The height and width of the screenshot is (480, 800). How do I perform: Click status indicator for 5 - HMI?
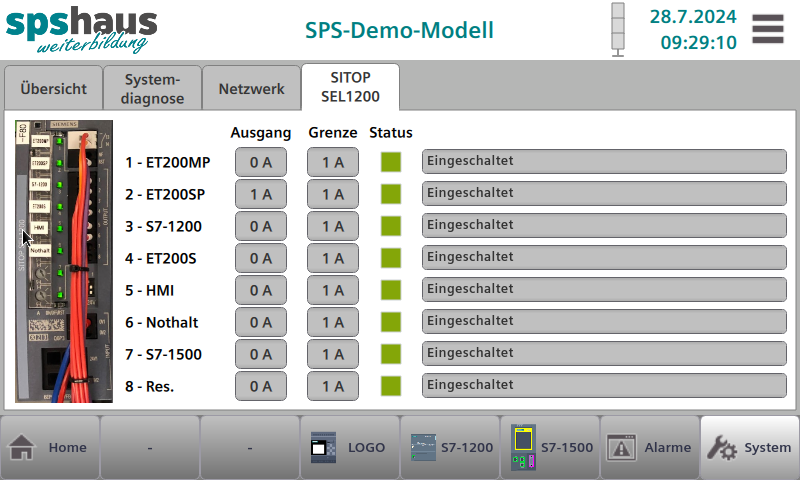[x=391, y=290]
